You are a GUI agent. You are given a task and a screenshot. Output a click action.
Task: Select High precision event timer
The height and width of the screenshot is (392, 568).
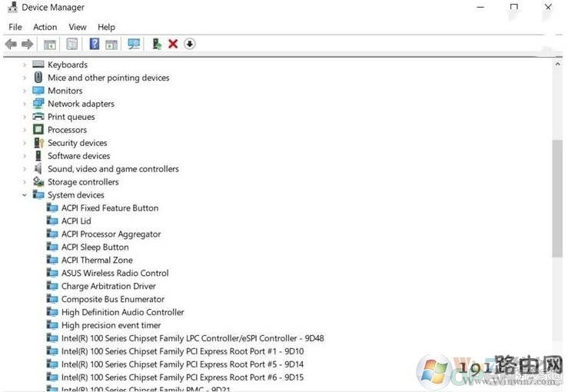point(111,325)
